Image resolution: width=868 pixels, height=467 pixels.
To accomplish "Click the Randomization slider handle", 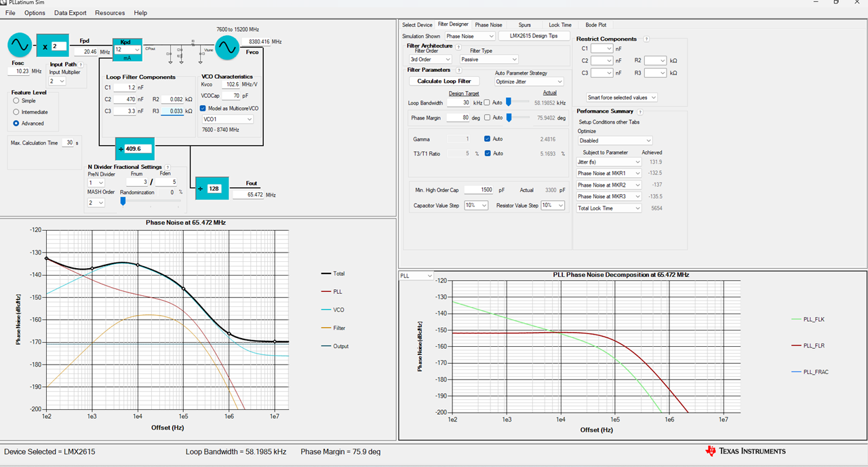I will pyautogui.click(x=123, y=201).
